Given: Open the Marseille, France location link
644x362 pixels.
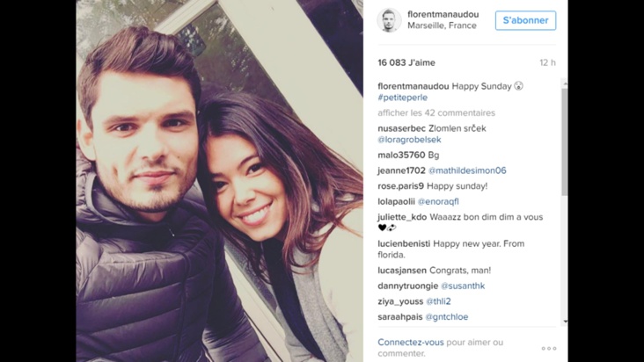Looking at the screenshot, I should [442, 25].
